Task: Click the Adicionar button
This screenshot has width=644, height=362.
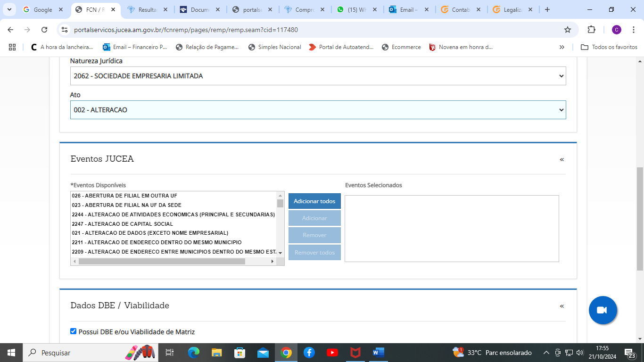Action: coord(314,218)
